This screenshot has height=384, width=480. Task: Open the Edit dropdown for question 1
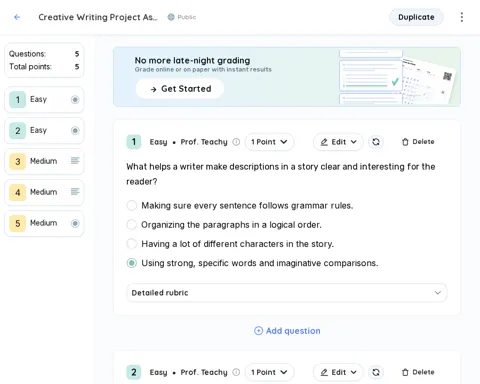[x=338, y=142]
